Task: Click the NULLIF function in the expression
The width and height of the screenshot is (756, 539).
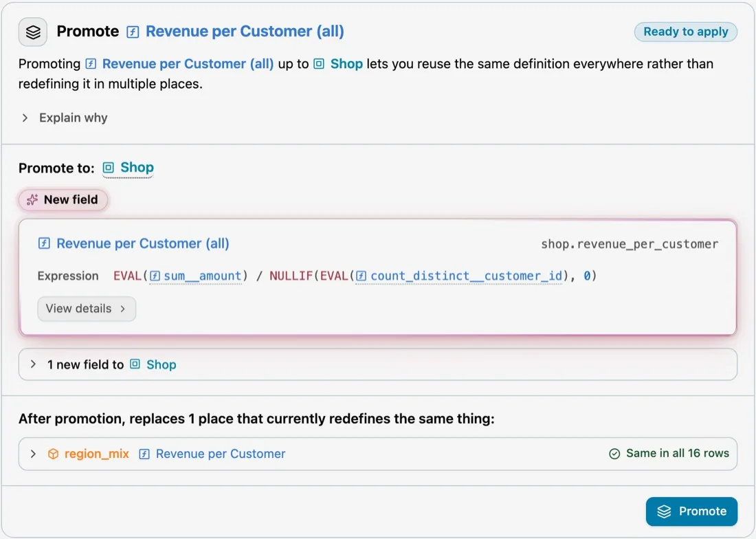Action: point(291,276)
